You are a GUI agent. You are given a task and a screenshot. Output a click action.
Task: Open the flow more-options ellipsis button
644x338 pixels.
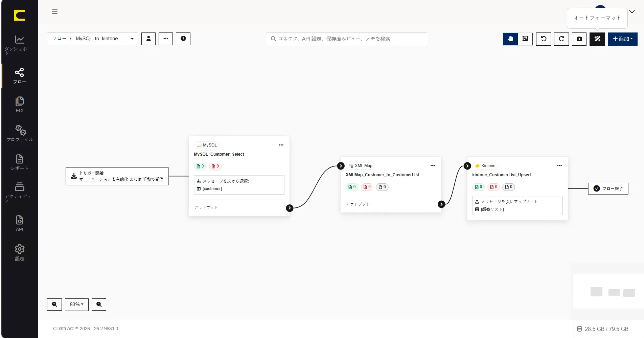[166, 39]
